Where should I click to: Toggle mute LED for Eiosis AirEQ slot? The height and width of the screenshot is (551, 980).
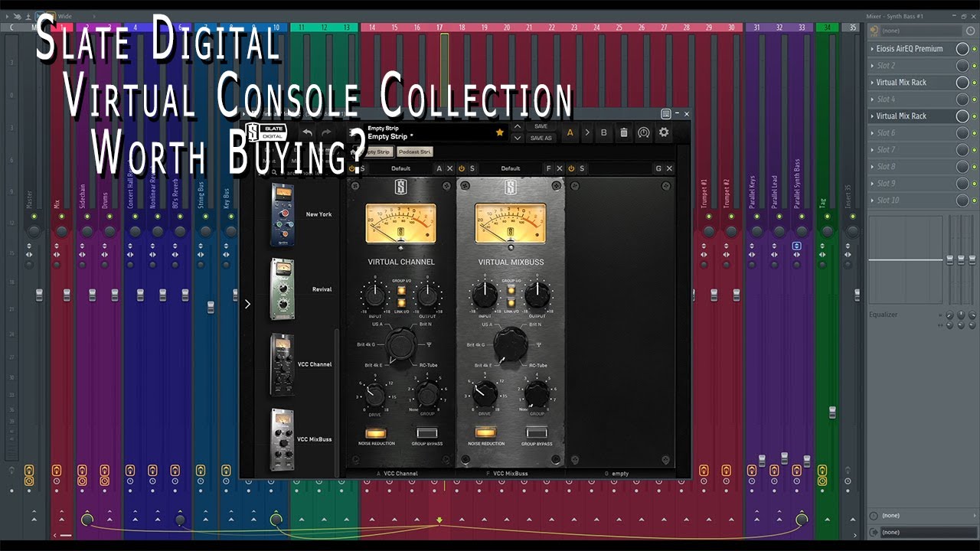pos(975,49)
